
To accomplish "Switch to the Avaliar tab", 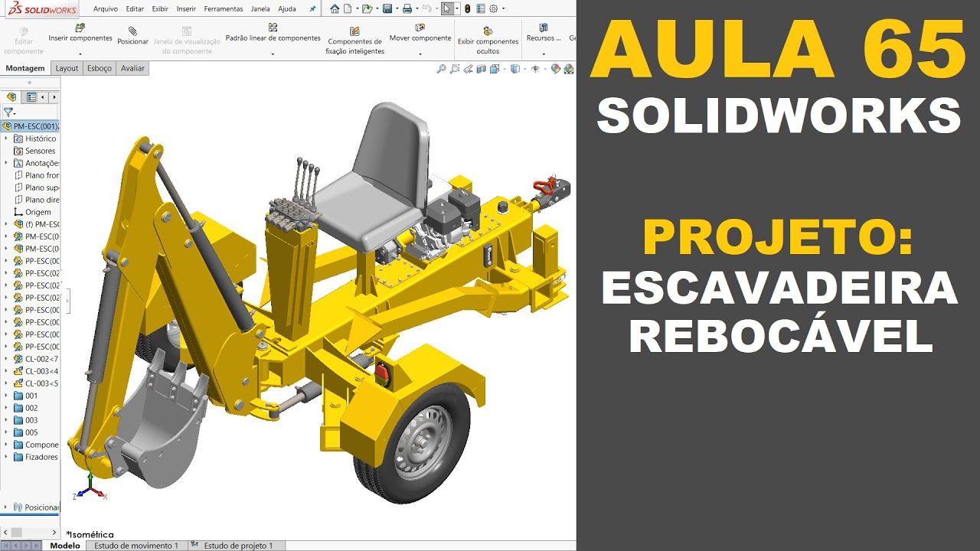I will coord(132,68).
